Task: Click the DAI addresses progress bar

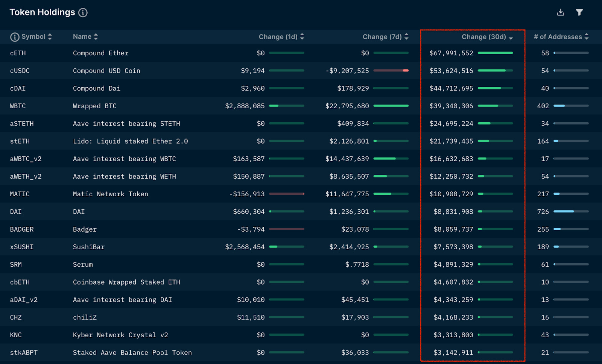Action: pos(571,212)
